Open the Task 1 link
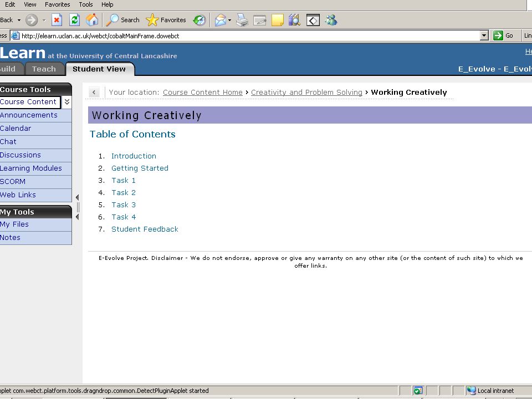Viewport: 532px width, 399px height. pos(124,181)
